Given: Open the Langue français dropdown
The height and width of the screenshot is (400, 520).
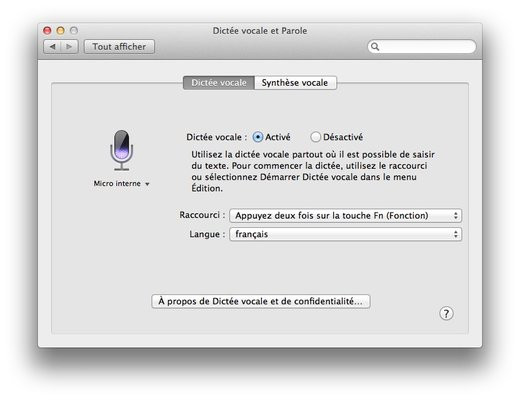Looking at the screenshot, I should coord(346,234).
